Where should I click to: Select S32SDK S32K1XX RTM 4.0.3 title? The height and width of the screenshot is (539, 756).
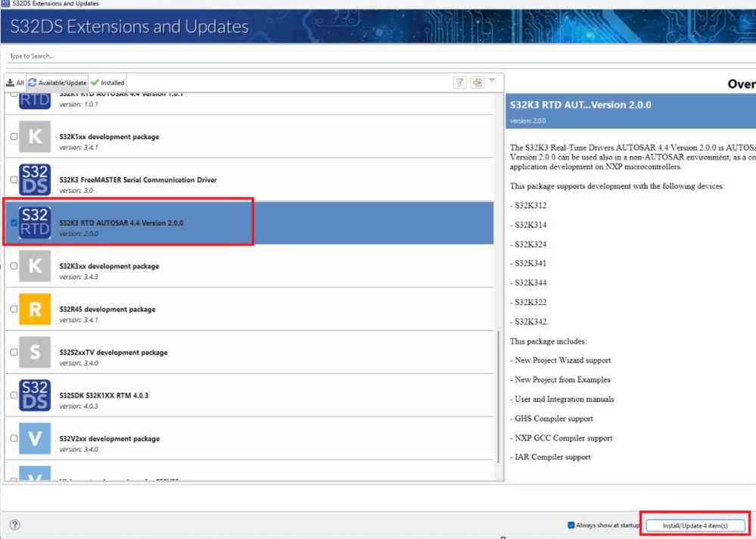pyautogui.click(x=104, y=395)
